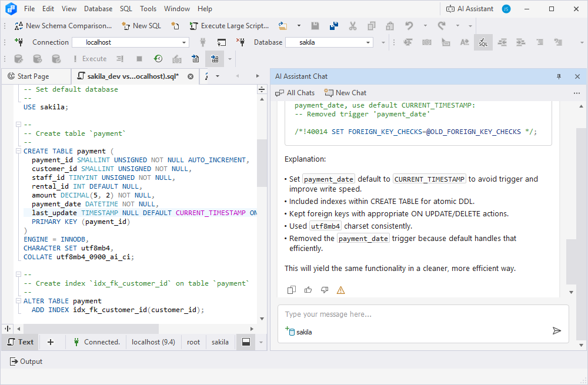Click the green clock history icon

click(x=158, y=59)
